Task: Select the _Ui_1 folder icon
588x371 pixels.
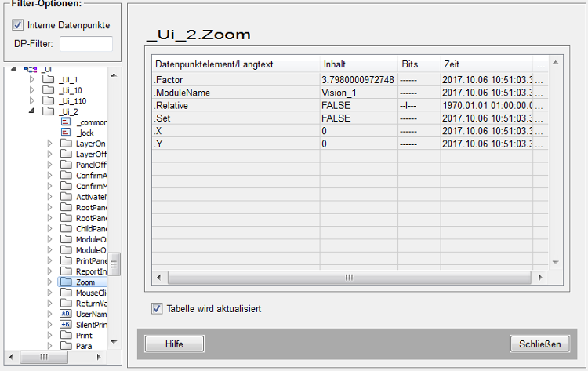Action: click(48, 79)
